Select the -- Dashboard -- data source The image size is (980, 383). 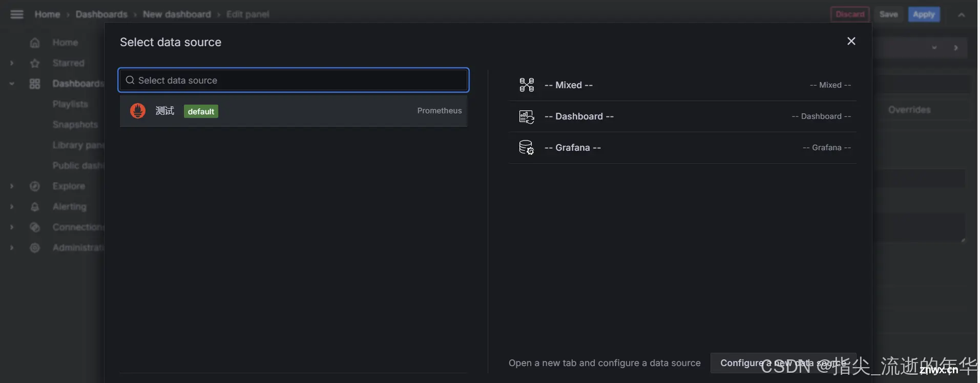[x=682, y=116]
